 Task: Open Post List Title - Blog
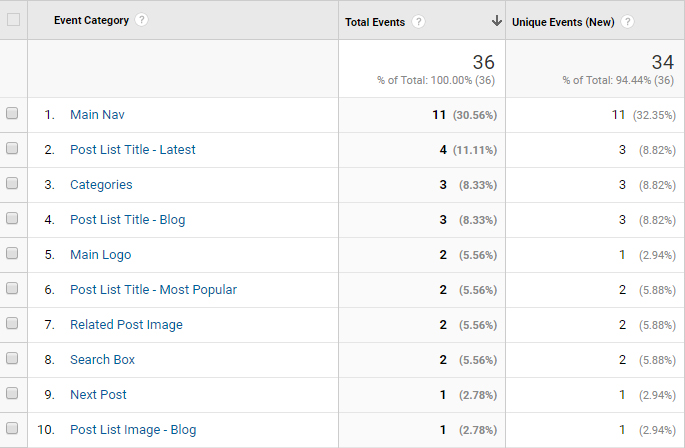[x=127, y=220]
